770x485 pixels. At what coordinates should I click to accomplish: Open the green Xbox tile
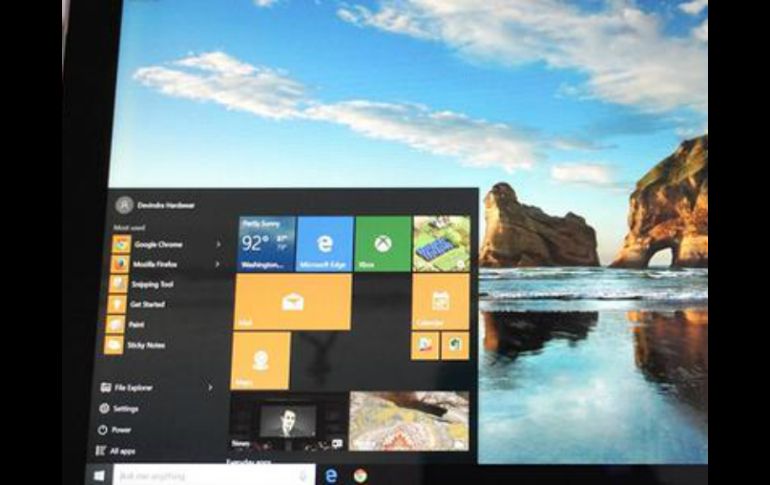[x=382, y=244]
